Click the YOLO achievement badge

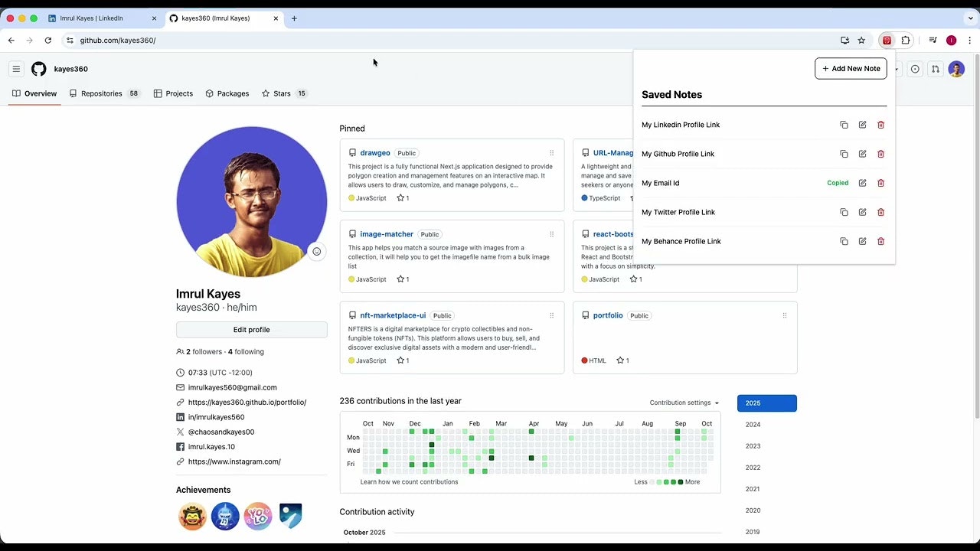click(258, 516)
